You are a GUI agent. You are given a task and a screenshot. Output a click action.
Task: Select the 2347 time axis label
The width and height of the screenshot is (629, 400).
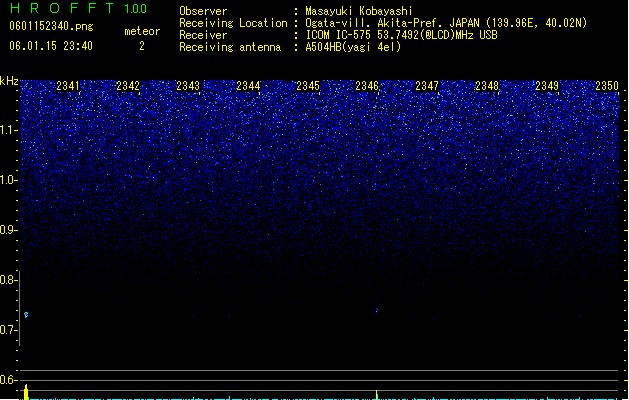(x=427, y=86)
